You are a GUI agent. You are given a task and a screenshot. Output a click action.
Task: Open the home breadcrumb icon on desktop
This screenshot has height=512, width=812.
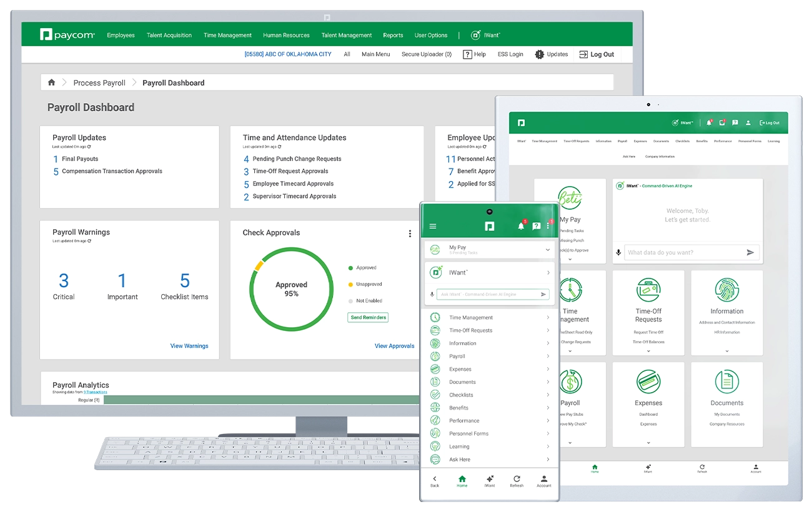(x=51, y=82)
